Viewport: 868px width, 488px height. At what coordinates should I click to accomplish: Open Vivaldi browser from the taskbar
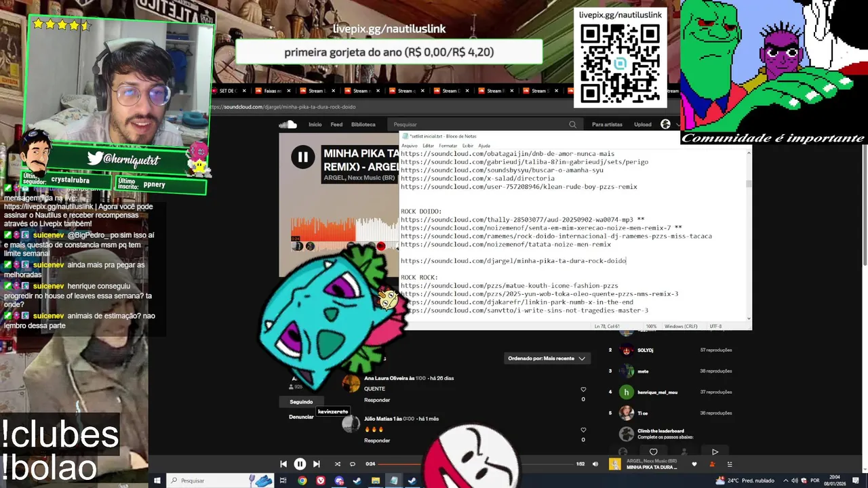321,481
